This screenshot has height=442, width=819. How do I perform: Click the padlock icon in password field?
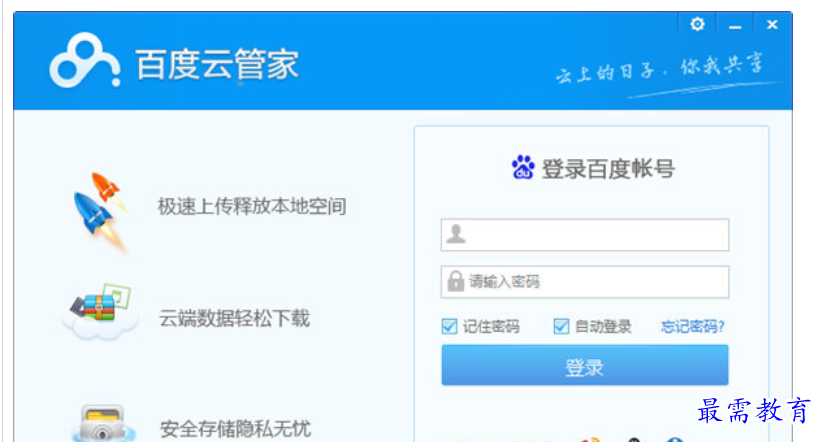[x=455, y=281]
